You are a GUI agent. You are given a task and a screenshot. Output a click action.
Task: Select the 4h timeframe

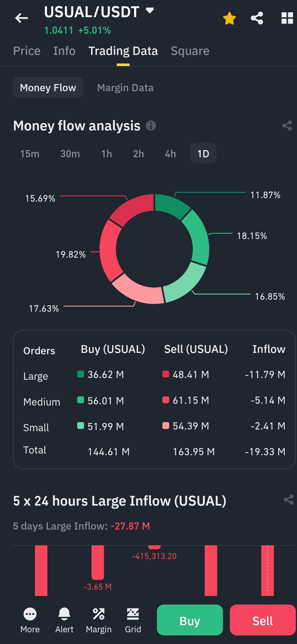[x=170, y=154]
